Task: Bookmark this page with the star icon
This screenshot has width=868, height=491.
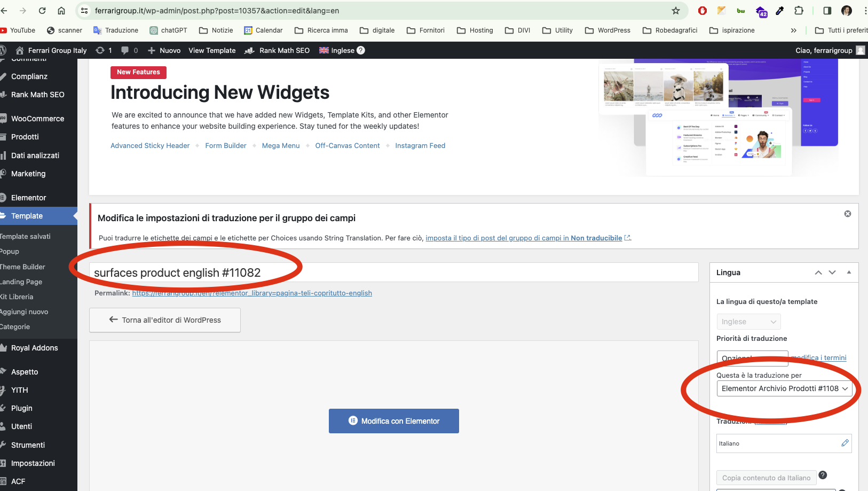Action: 676,11
